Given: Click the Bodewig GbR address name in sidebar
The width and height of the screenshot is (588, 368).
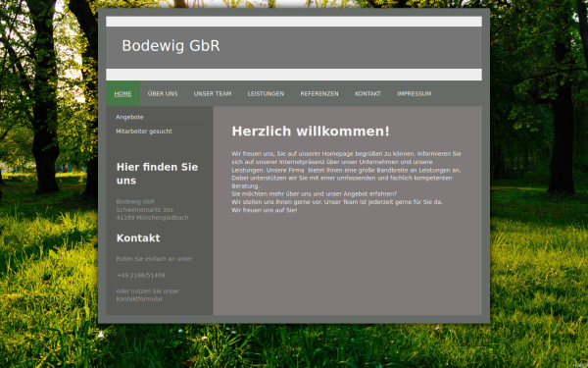Looking at the screenshot, I should [x=135, y=201].
